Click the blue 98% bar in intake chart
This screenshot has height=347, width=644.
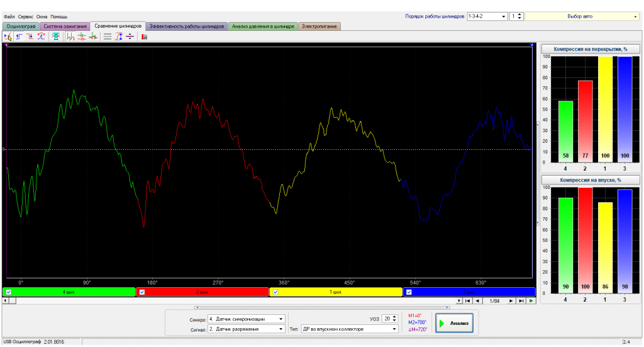(625, 241)
